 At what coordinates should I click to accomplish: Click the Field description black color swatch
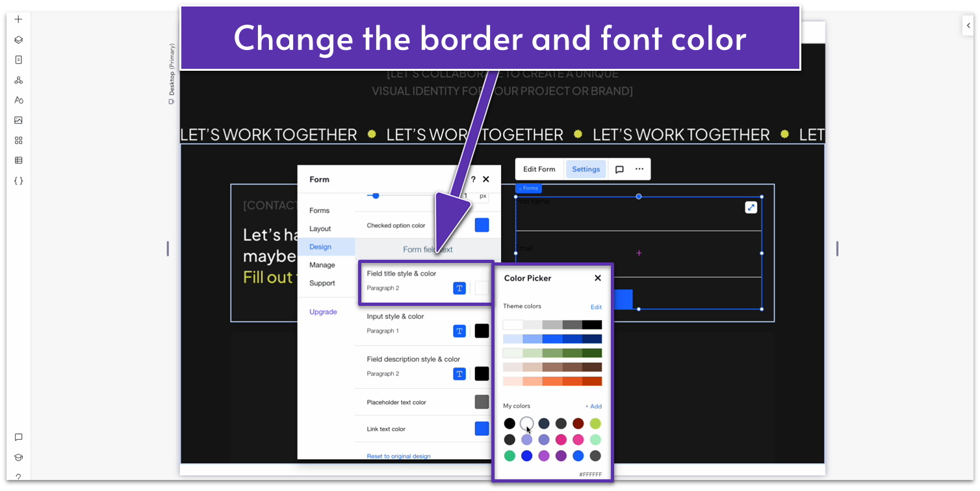tap(482, 374)
